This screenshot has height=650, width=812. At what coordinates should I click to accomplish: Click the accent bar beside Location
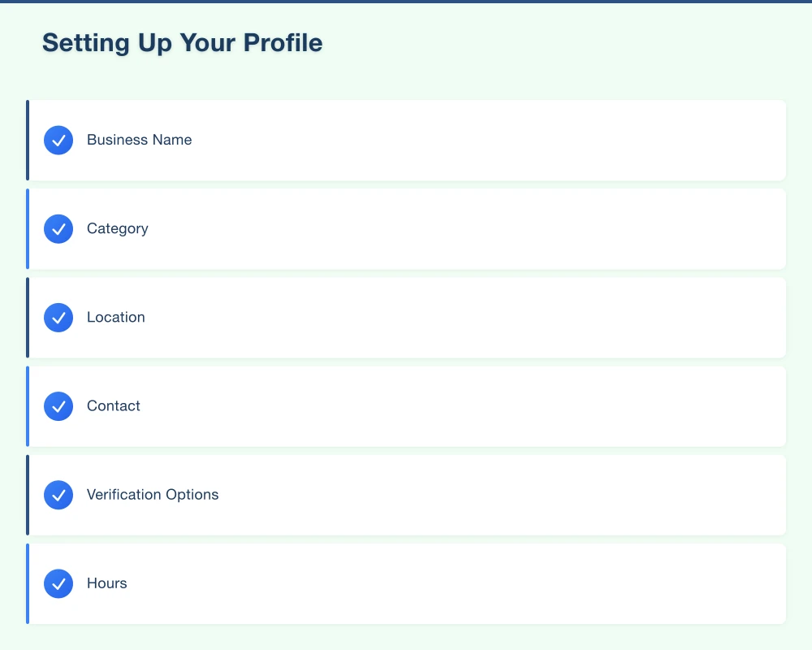coord(28,317)
